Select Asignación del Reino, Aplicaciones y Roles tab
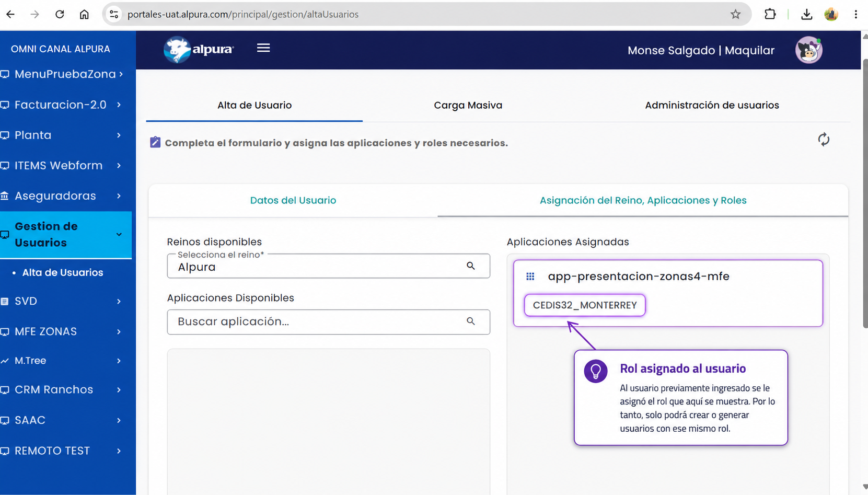Screen dimensions: 868x495 643,201
